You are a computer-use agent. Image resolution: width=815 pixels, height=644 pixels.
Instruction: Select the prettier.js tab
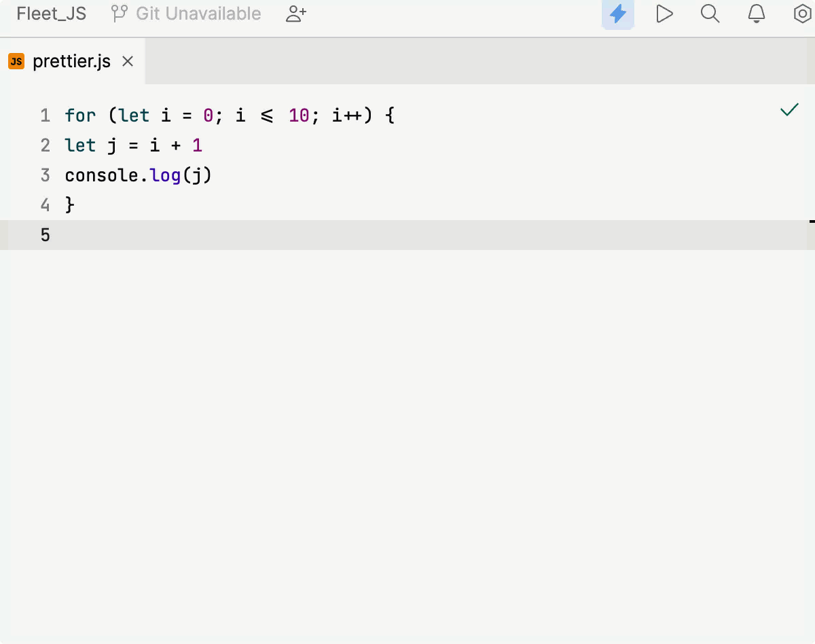pyautogui.click(x=71, y=61)
